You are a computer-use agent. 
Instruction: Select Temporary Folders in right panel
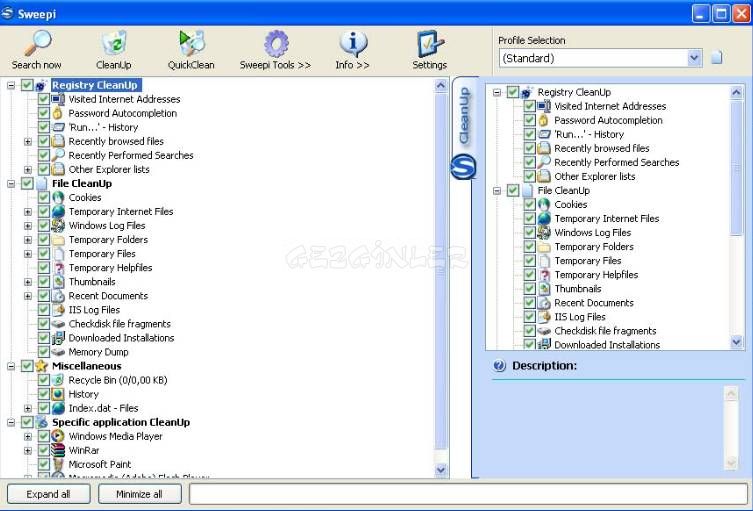coord(594,247)
